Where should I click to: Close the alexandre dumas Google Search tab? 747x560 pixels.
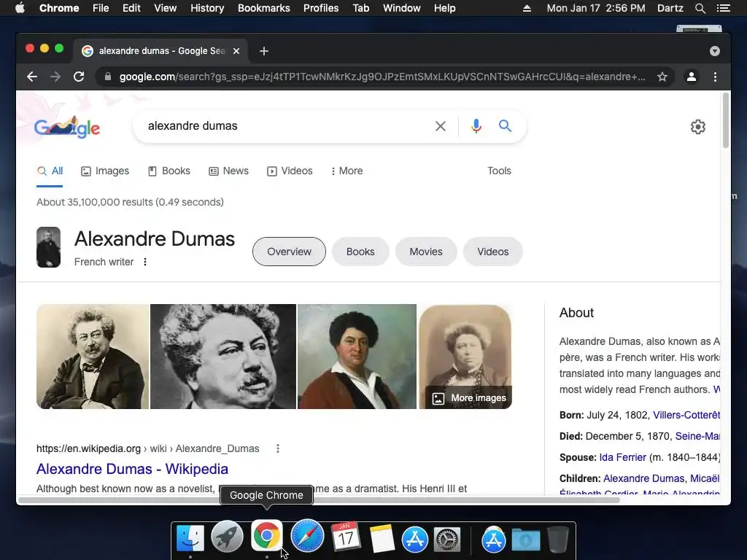click(236, 51)
